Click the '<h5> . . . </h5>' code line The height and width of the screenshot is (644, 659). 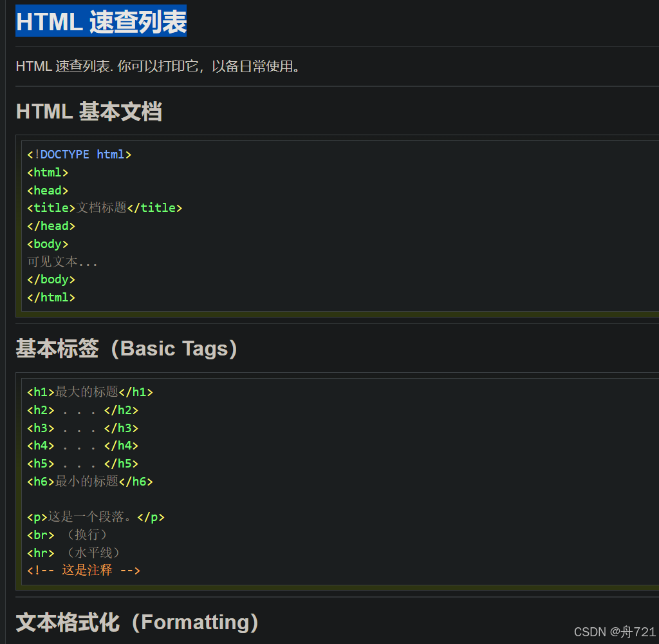[83, 464]
